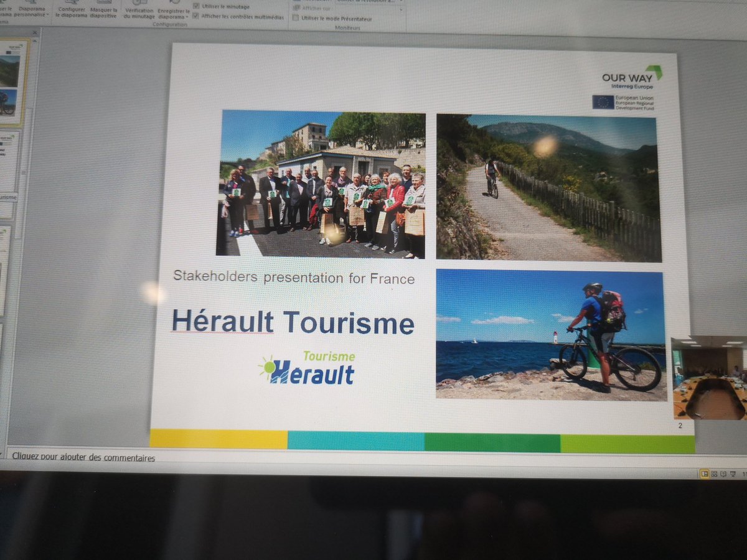
Task: Click 'Stakeholders presentation for France' text
Action: (x=294, y=277)
